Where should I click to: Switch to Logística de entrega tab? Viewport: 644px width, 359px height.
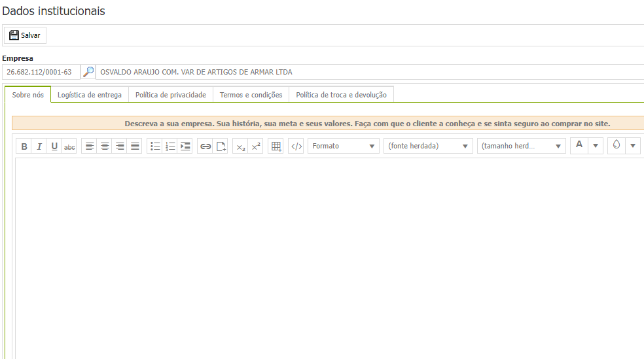point(90,95)
